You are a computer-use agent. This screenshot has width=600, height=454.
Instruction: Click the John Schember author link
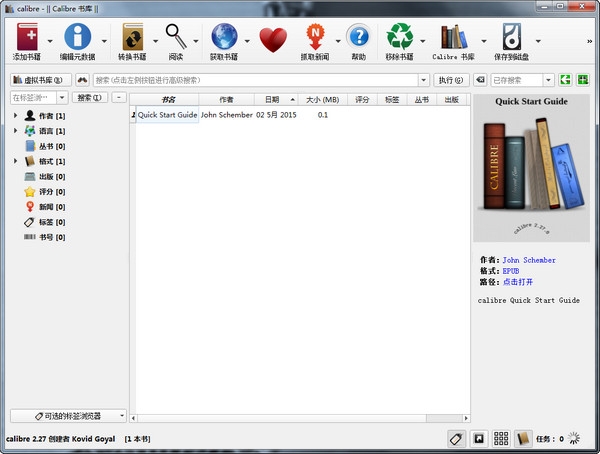click(x=529, y=260)
